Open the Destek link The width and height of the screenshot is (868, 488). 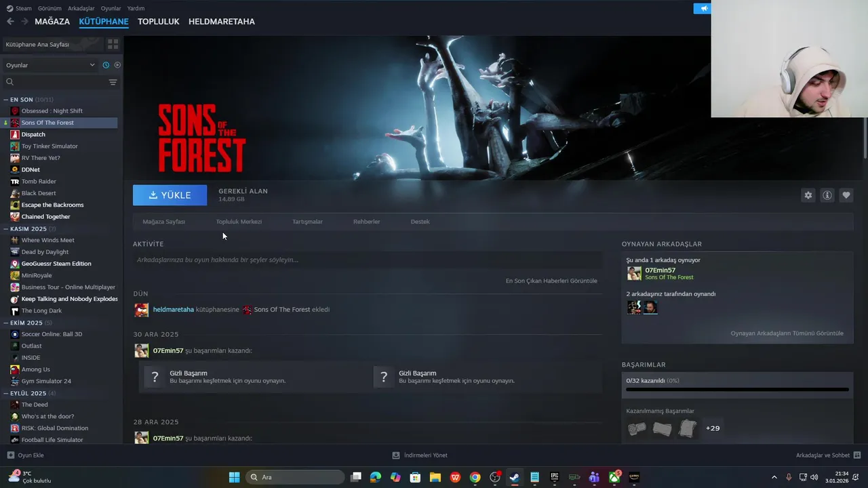pos(420,222)
